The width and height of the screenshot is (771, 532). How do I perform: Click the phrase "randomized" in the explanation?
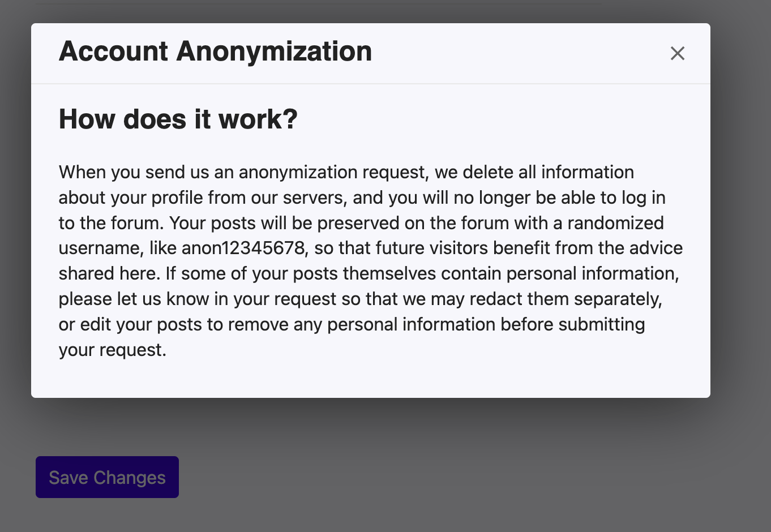(615, 223)
